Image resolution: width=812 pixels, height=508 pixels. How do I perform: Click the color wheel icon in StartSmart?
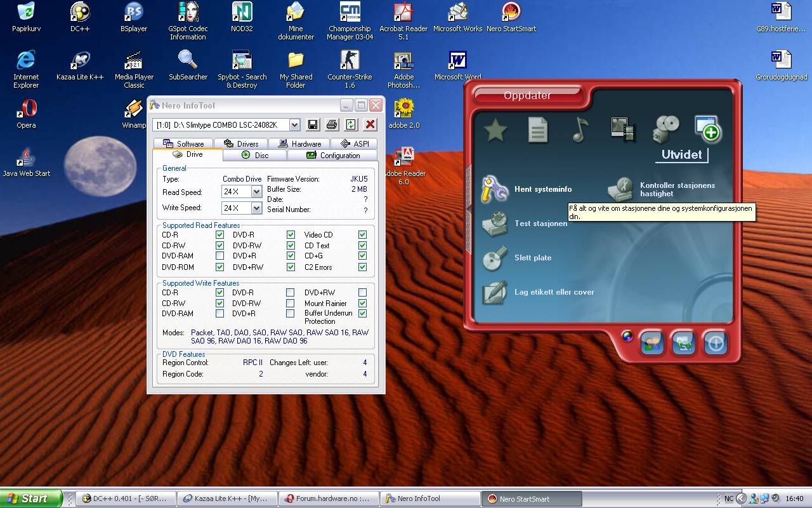627,337
